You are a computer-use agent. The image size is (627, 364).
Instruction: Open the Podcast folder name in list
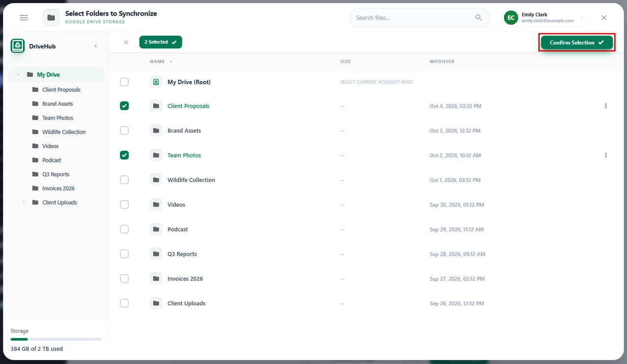pos(178,229)
